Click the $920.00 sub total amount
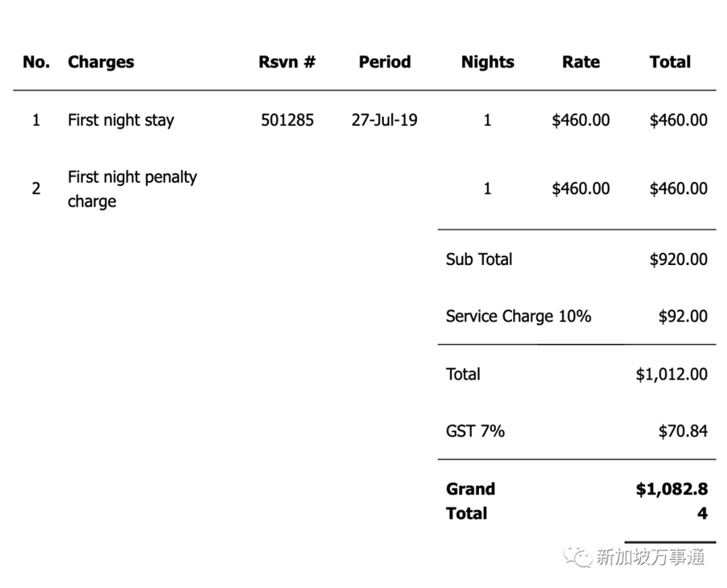The width and height of the screenshot is (727, 588). (678, 259)
